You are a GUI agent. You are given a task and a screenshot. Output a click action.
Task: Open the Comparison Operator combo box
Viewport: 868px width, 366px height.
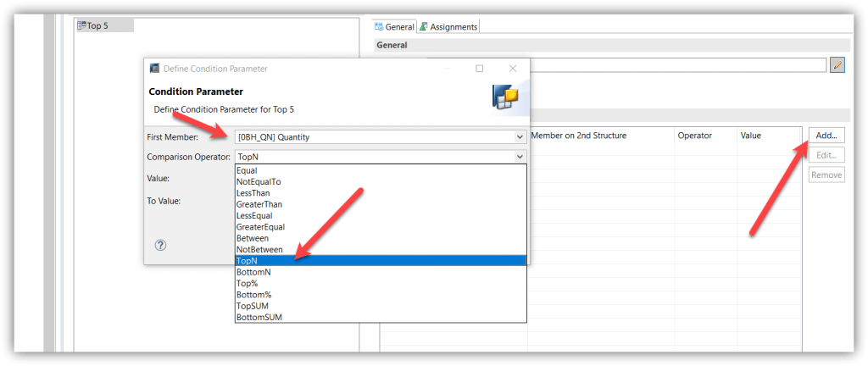point(381,157)
